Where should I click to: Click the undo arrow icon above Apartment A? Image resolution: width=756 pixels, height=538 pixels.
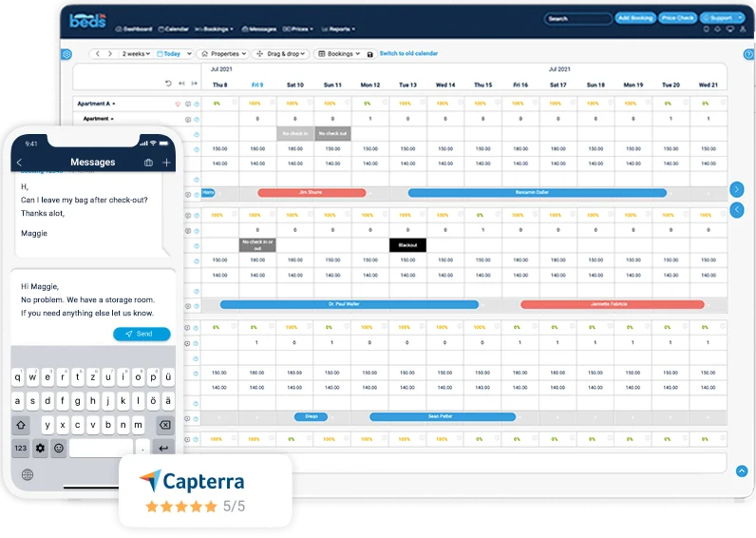(168, 84)
